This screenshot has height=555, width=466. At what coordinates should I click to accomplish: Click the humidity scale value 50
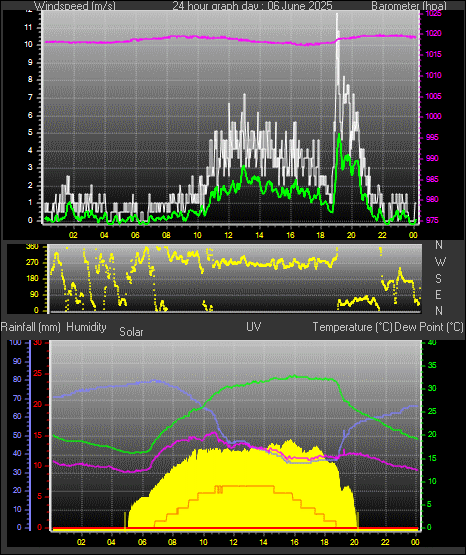17,435
